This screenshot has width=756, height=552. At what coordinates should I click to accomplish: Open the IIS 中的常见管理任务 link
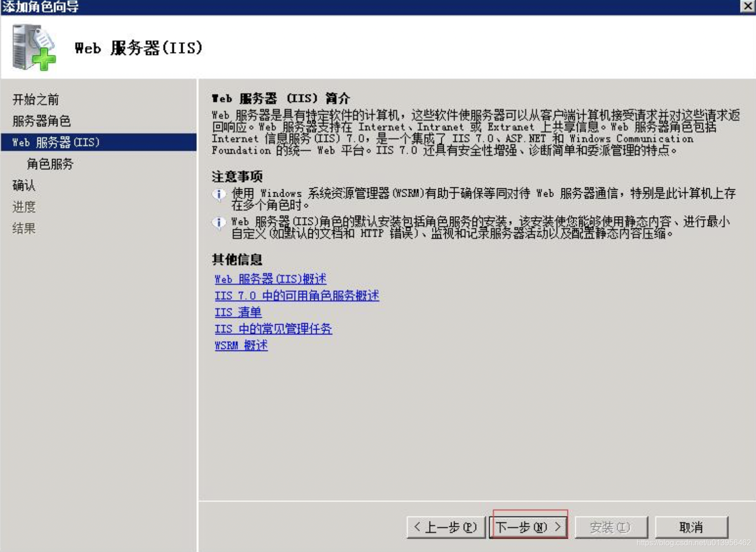[x=273, y=329]
